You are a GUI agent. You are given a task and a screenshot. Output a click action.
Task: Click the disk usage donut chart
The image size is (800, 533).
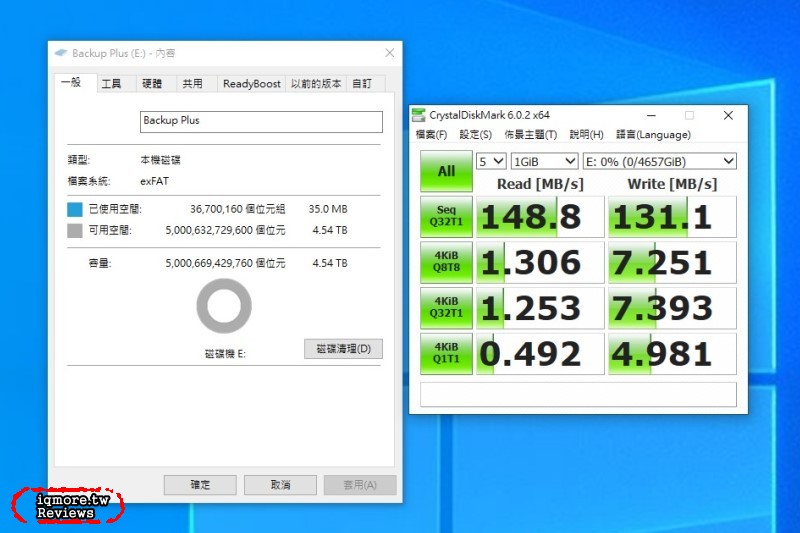[x=224, y=306]
